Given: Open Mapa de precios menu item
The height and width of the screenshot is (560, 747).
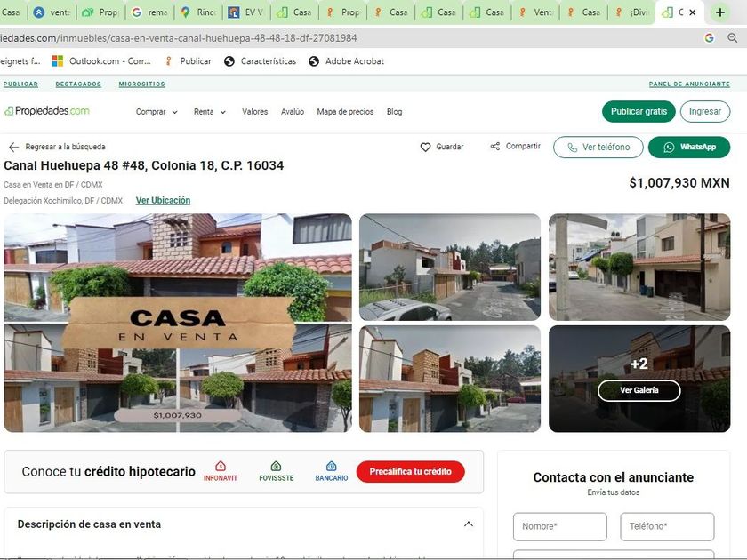Looking at the screenshot, I should click(345, 112).
